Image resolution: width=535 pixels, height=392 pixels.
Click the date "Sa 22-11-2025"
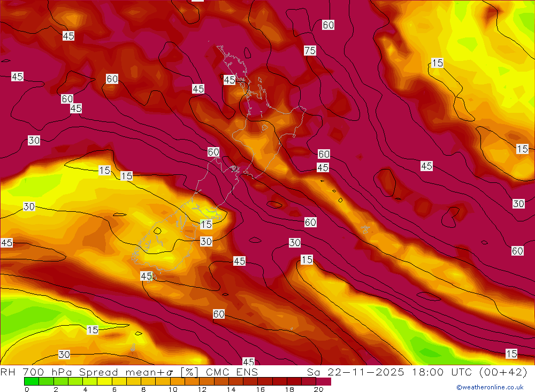click(x=356, y=372)
